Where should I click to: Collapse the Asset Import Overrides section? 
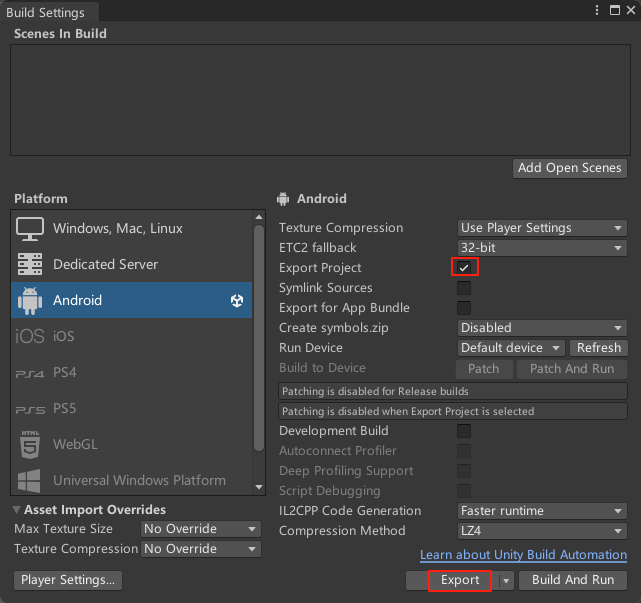(17, 510)
